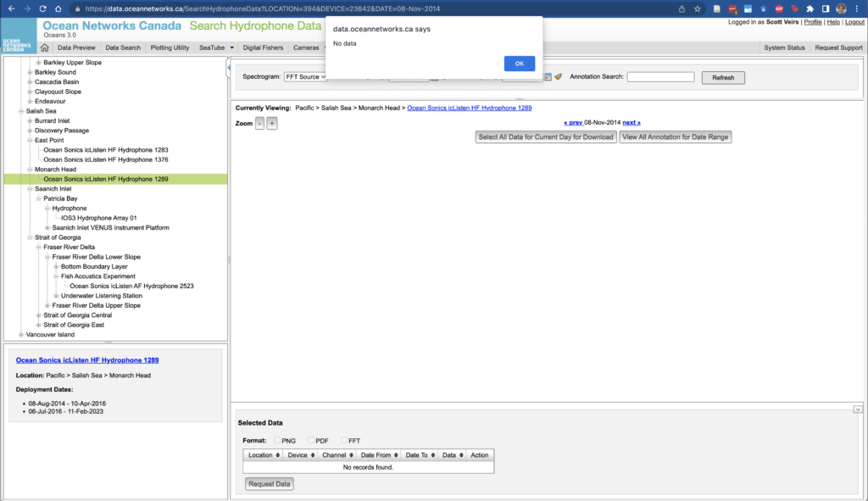
Task: Open browser home page icon
Action: [x=58, y=8]
